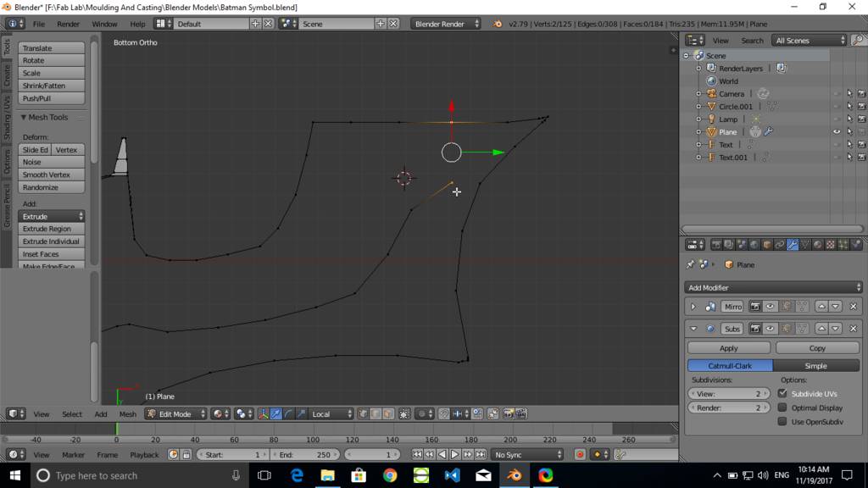
Task: Click the timeline play button
Action: [x=454, y=455]
